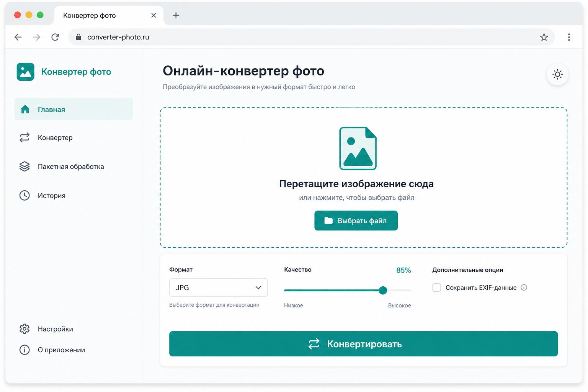The image size is (588, 392).
Task: Click Конвертер фото brand title
Action: [76, 72]
